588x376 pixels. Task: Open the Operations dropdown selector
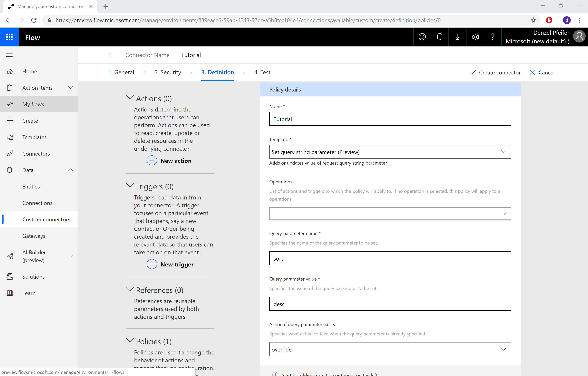(504, 213)
